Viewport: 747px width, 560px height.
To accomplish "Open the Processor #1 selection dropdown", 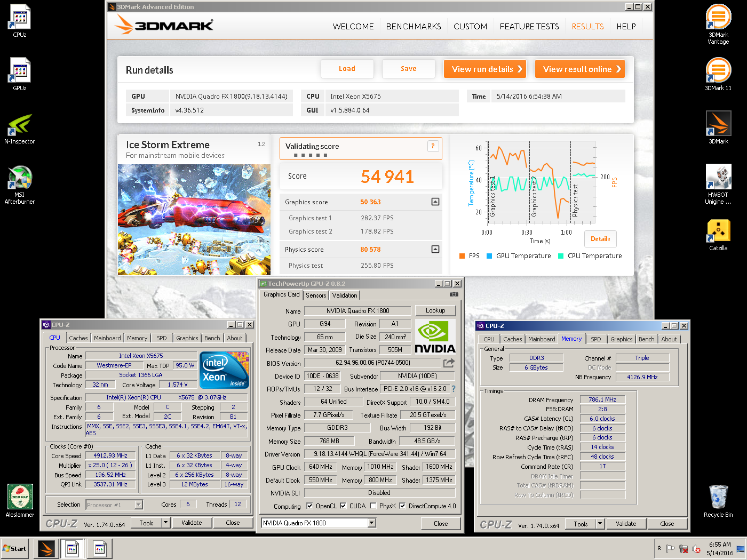I will click(x=139, y=505).
